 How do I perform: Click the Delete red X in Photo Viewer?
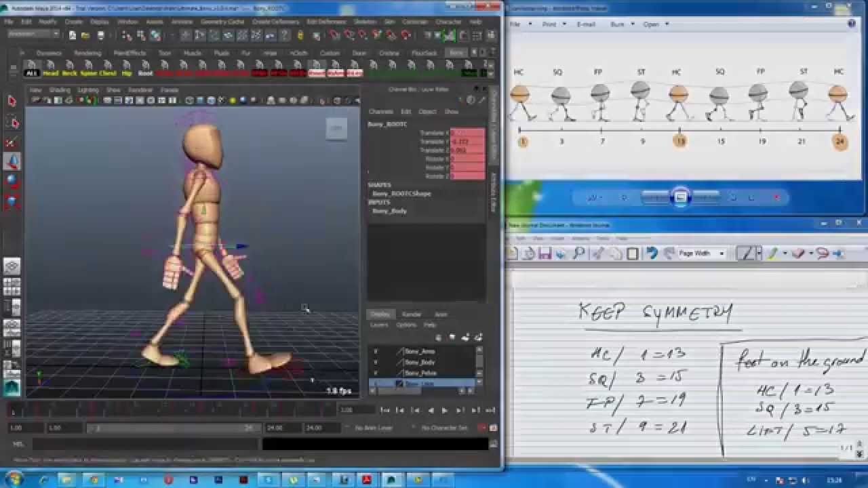pos(777,198)
